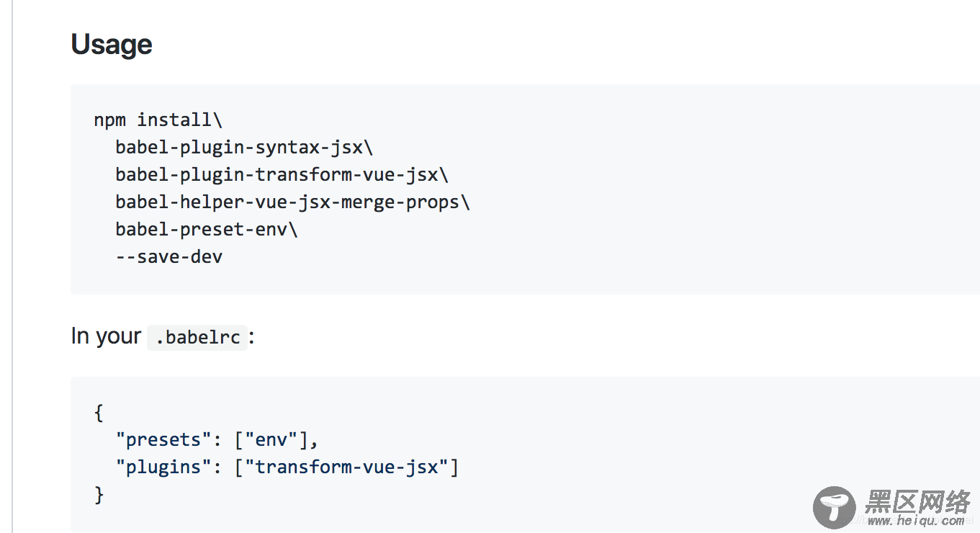Click the closing curly brace in JSON
Screen dimensions: 980x533
pos(99,495)
